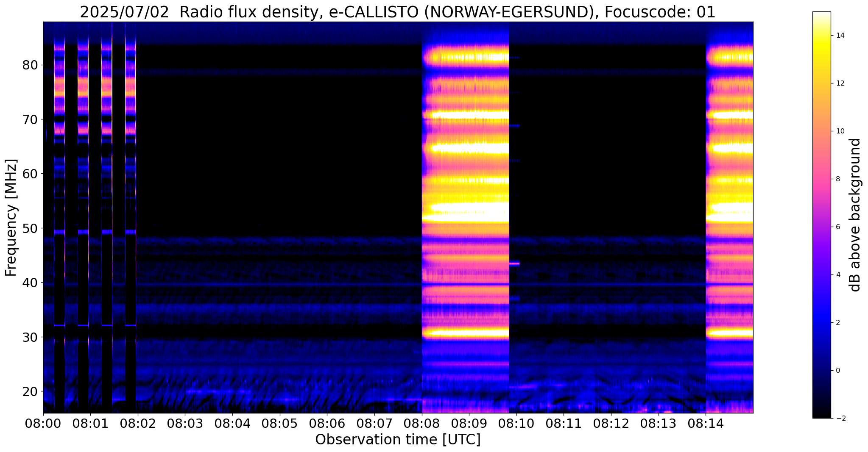Click the bright 30 MHz band in the 08:14 burst
The width and height of the screenshot is (868, 452).
coord(729,333)
